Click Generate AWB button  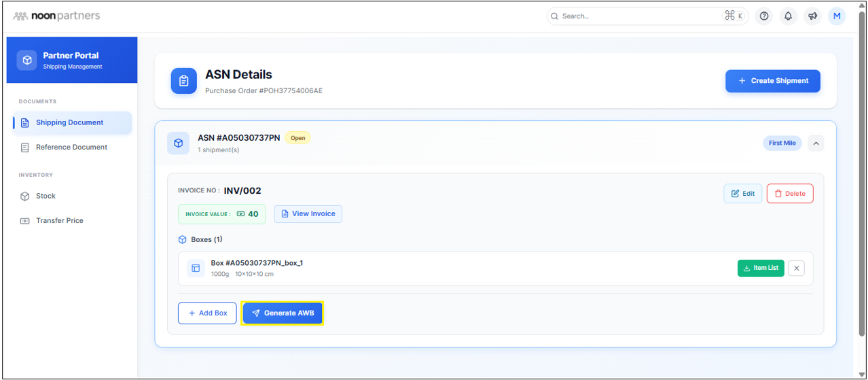click(283, 313)
